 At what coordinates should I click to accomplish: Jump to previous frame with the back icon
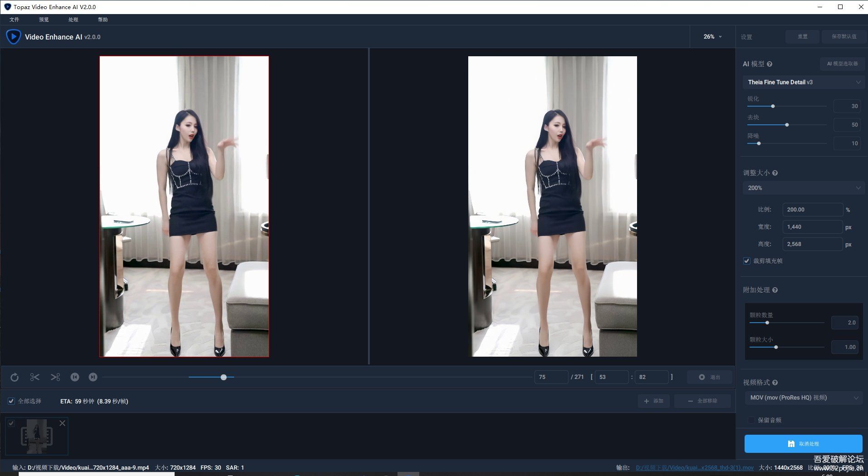tap(74, 377)
